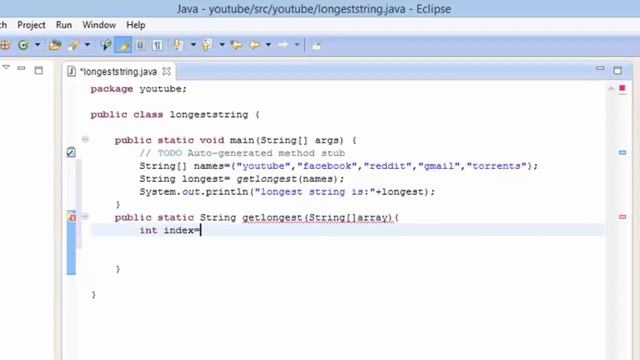Open the Back history dropdown arrow
This screenshot has height=360, width=640.
coord(268,44)
